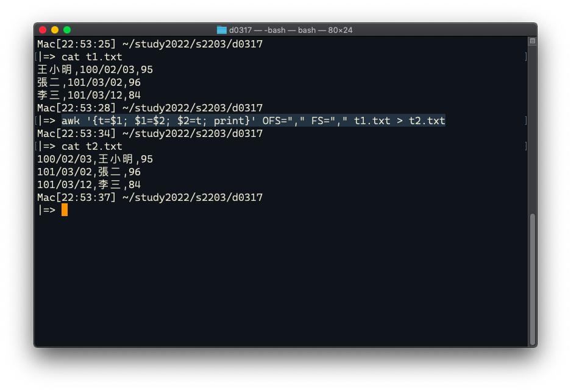Click the empty terminal area below the prompt
The height and width of the screenshot is (392, 571).
click(280, 280)
